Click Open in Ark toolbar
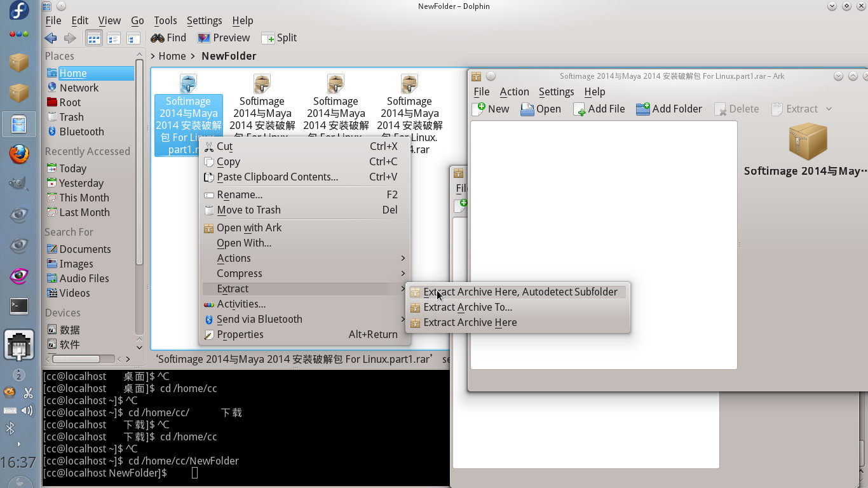The height and width of the screenshot is (488, 868). [541, 109]
